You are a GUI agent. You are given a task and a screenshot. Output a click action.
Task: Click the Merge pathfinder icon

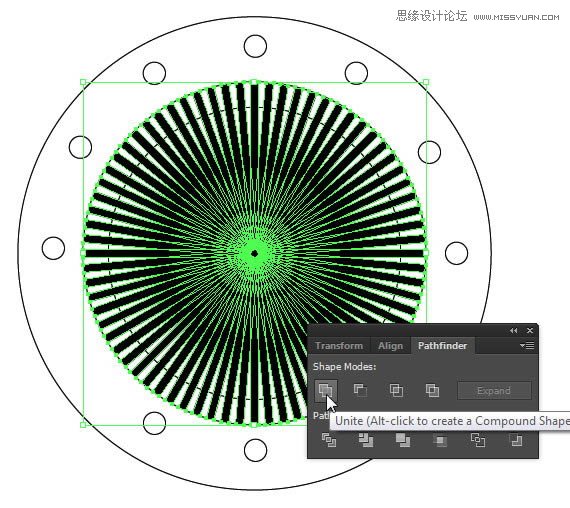403,440
